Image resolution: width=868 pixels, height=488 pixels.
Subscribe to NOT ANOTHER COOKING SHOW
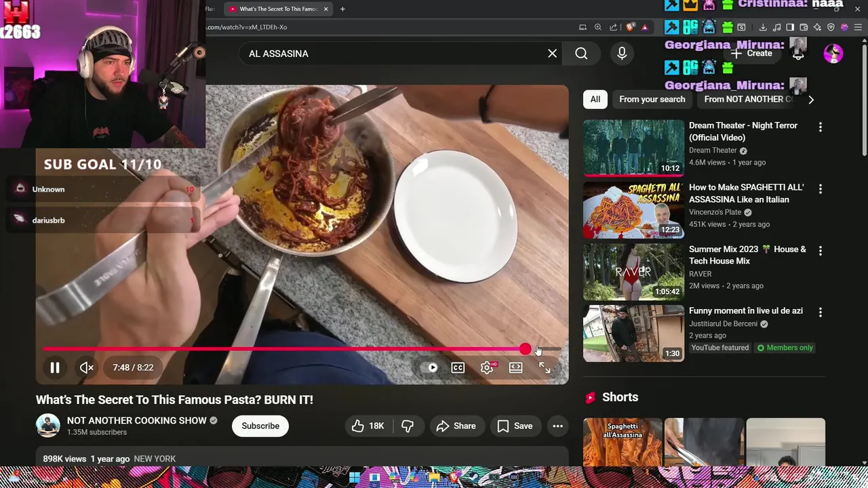[260, 426]
